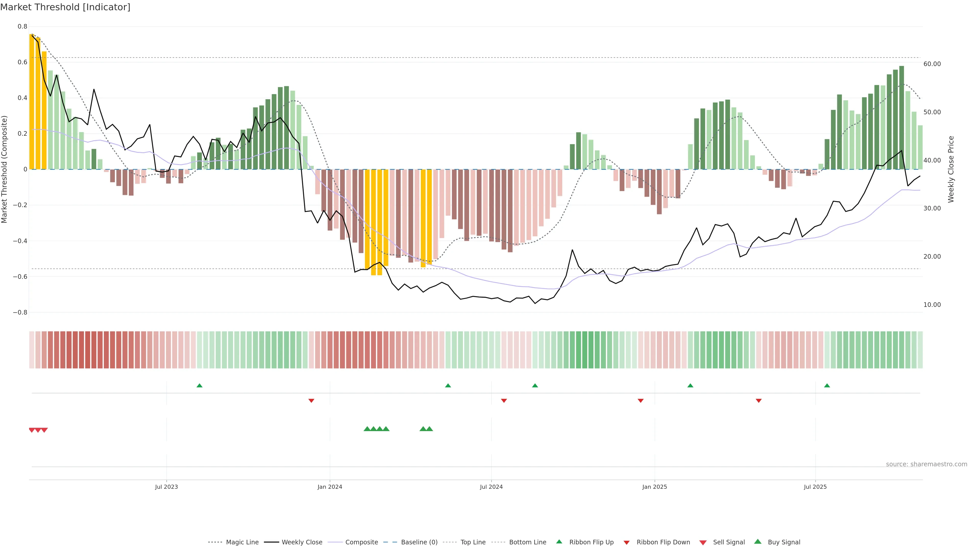Viewport: 980px width, 551px height.
Task: Click the leftmost red Sell Signal triangle
Action: 32,430
